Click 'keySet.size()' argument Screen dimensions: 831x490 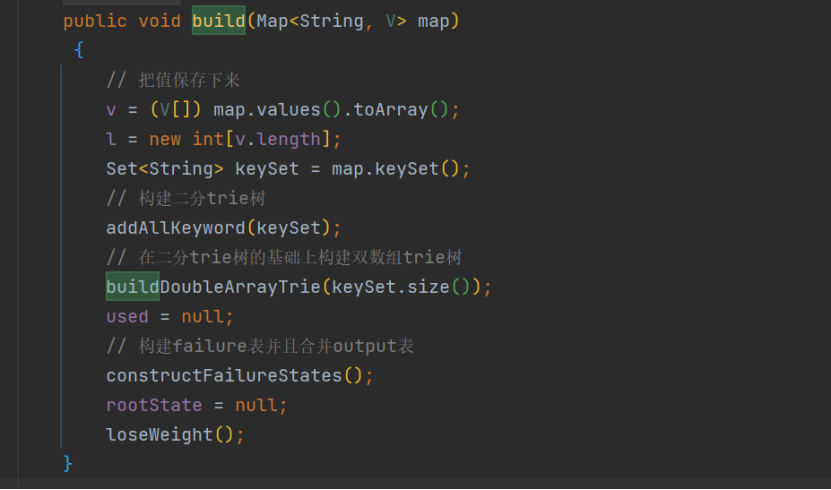[401, 287]
